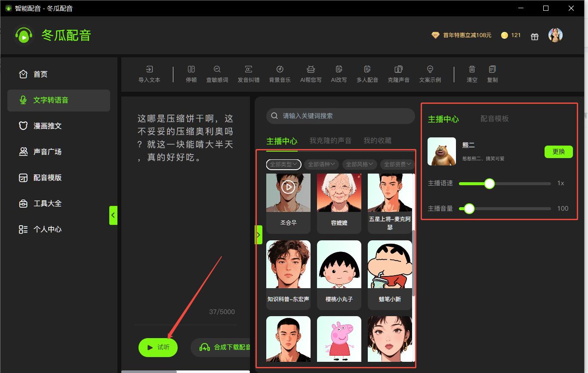The width and height of the screenshot is (588, 373).
Task: Open the 配音模板 template tab
Action: (x=495, y=119)
